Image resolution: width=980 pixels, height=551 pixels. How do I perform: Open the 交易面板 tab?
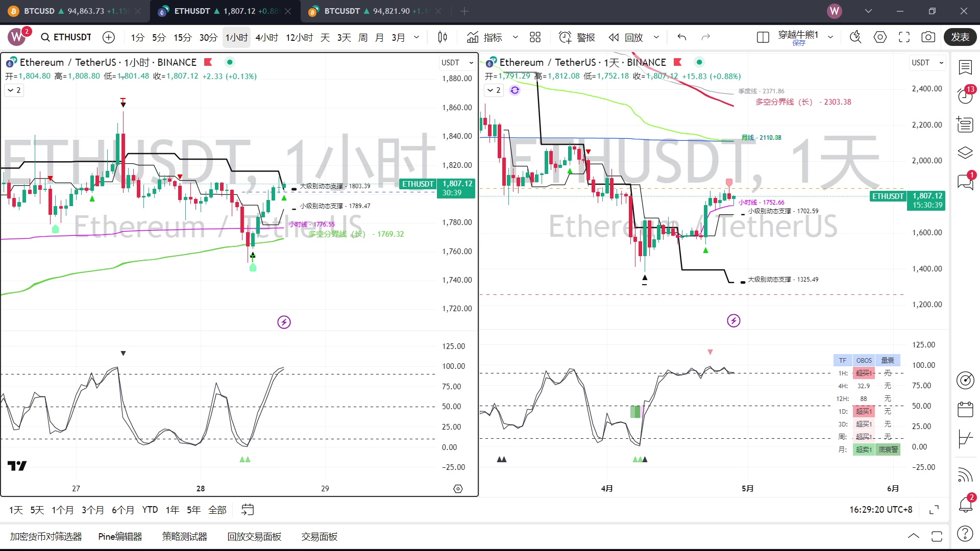tap(319, 537)
